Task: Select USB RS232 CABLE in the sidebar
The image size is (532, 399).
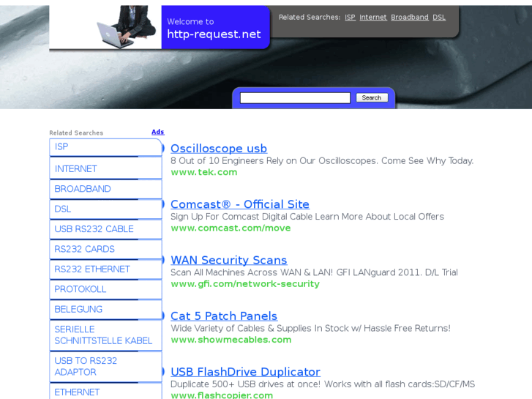Action: click(x=105, y=229)
